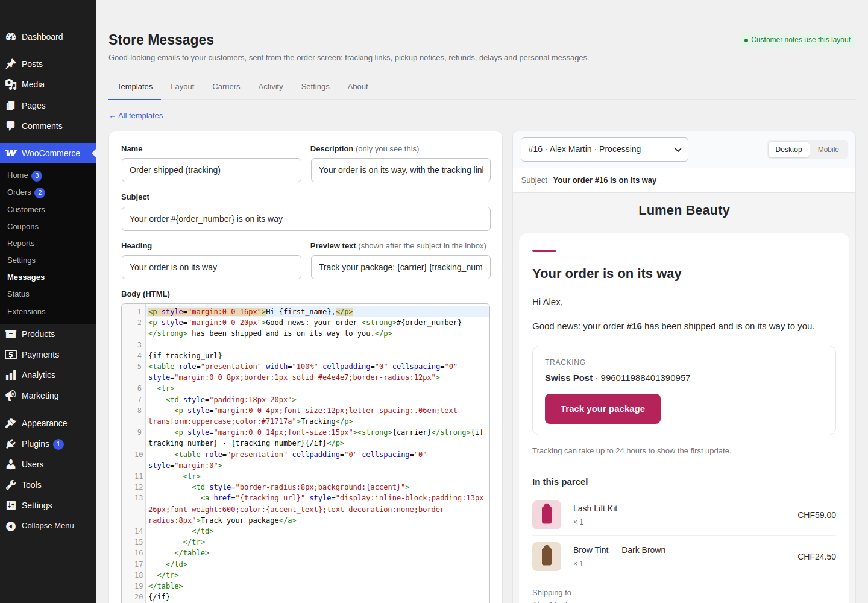
Task: Open WooCommerce Coupons submenu
Action: pyautogui.click(x=23, y=227)
